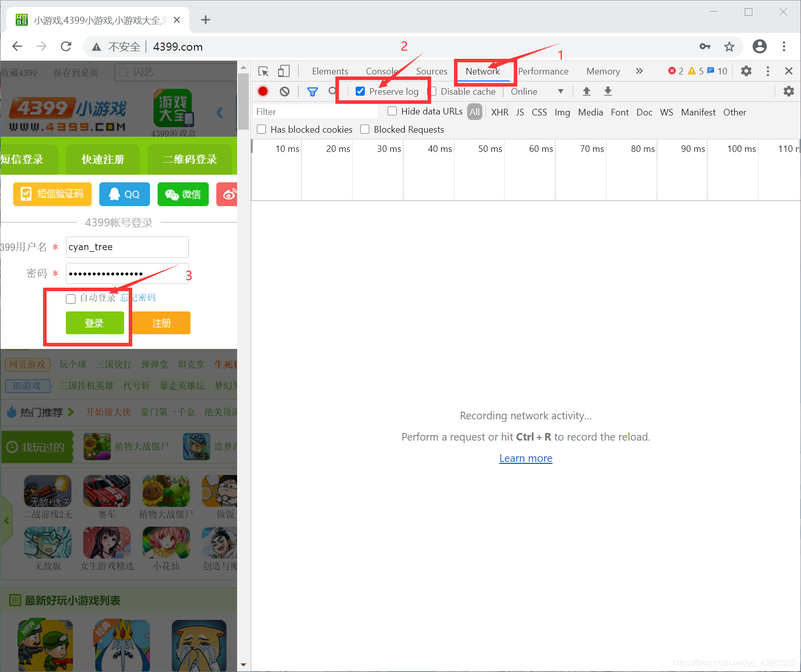Click the saved password key icon
This screenshot has width=801, height=672.
pyautogui.click(x=705, y=47)
